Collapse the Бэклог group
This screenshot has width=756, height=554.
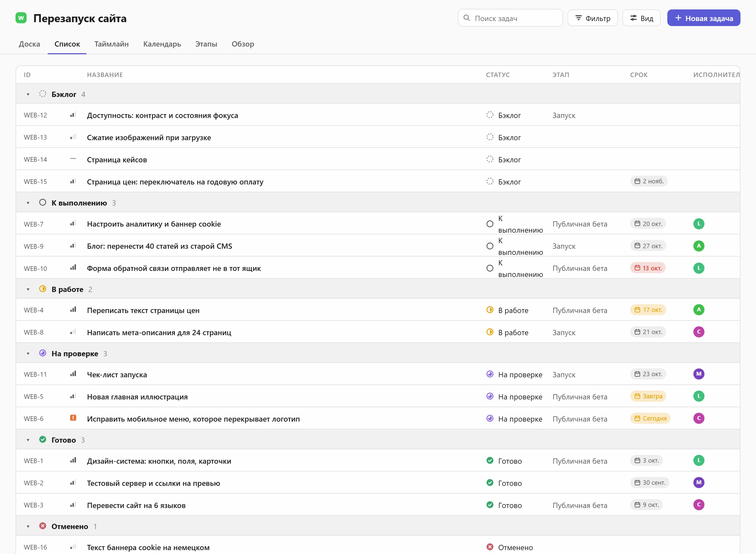28,94
